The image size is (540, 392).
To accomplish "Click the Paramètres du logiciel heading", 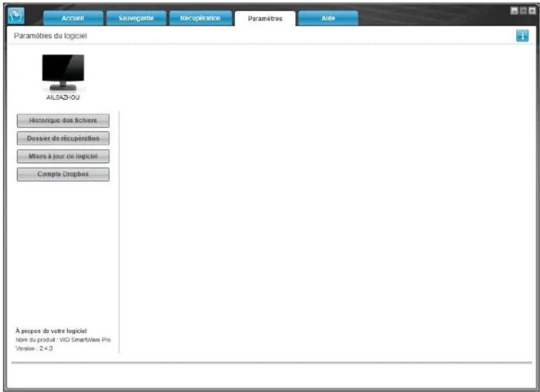I will click(50, 36).
